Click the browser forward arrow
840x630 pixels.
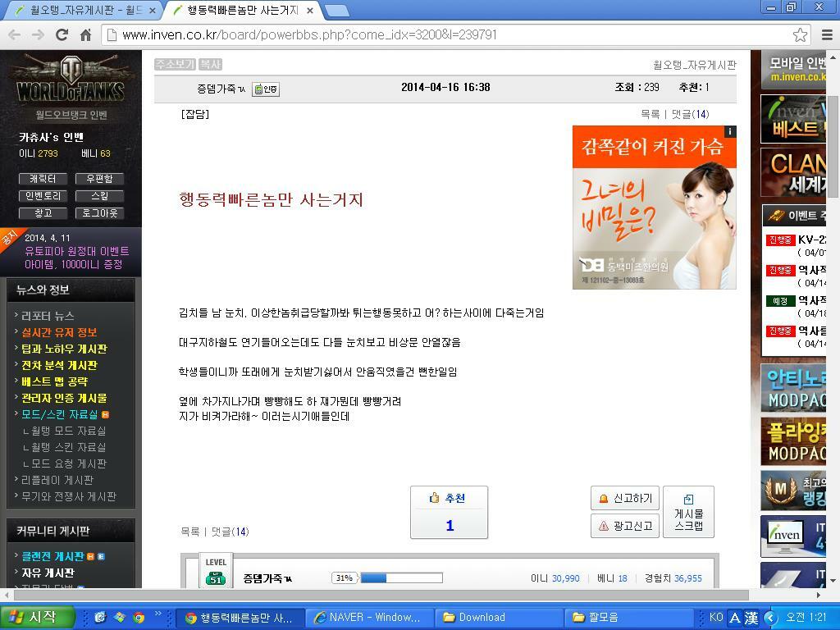[x=38, y=35]
